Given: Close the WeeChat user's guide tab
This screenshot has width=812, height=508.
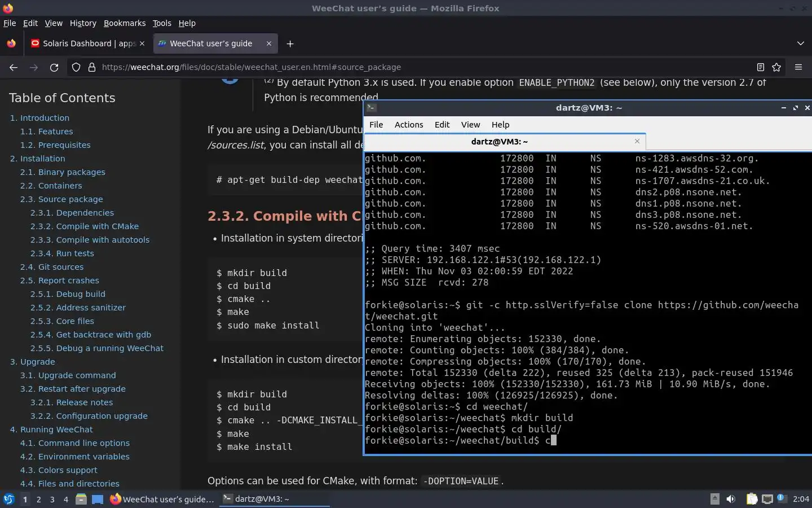Looking at the screenshot, I should click(x=269, y=43).
